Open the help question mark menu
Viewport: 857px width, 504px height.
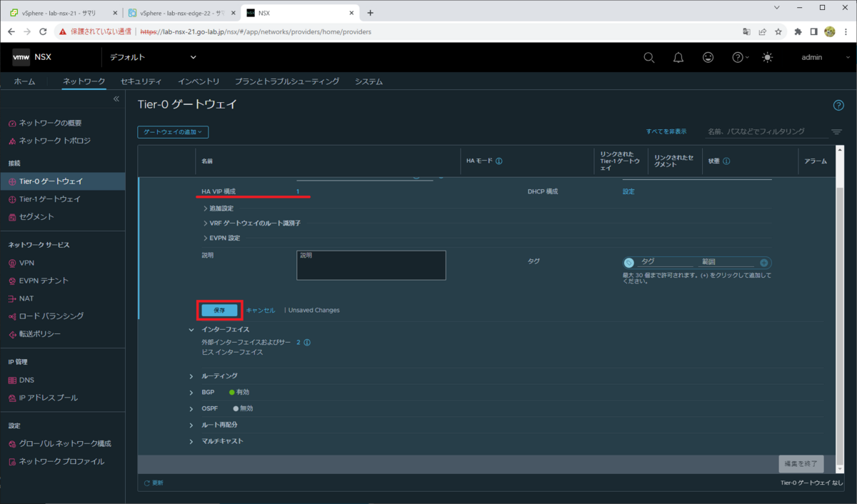(x=740, y=57)
